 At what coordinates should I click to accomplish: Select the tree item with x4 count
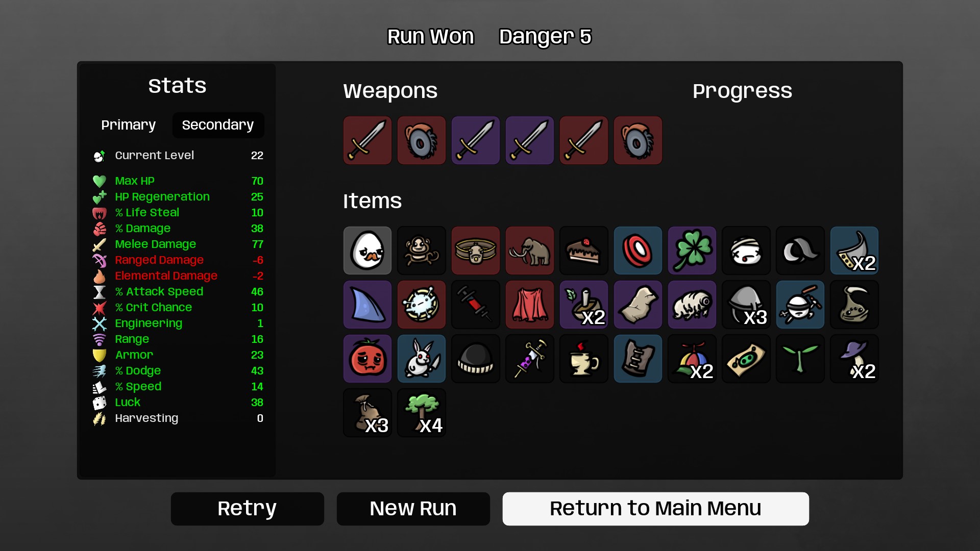422,413
